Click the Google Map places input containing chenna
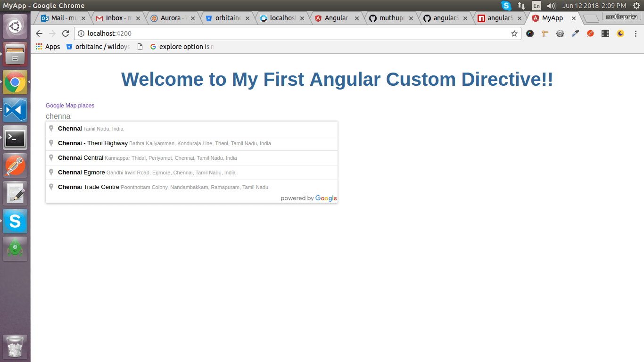644x362 pixels. pos(191,116)
